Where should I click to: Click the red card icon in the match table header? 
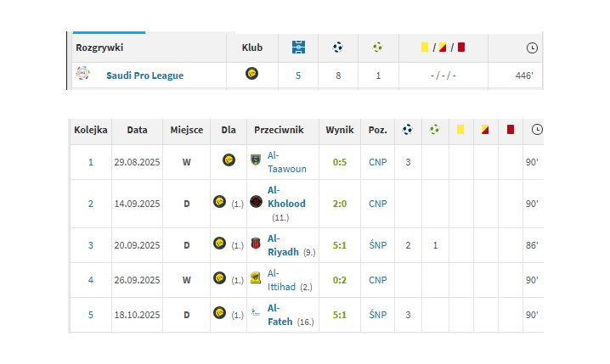coord(511,130)
